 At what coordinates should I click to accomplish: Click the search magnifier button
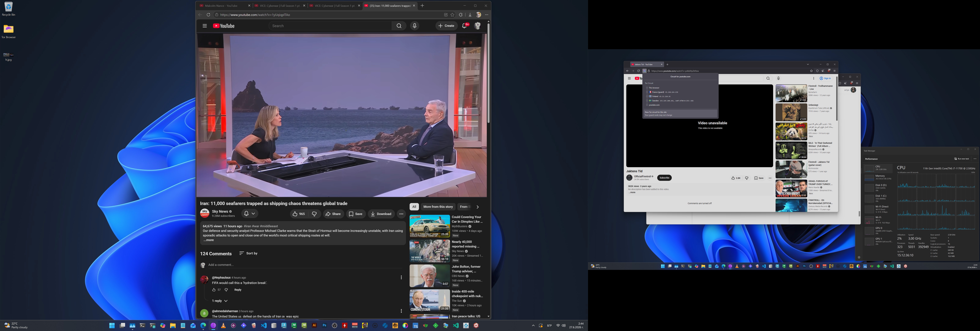pyautogui.click(x=399, y=26)
